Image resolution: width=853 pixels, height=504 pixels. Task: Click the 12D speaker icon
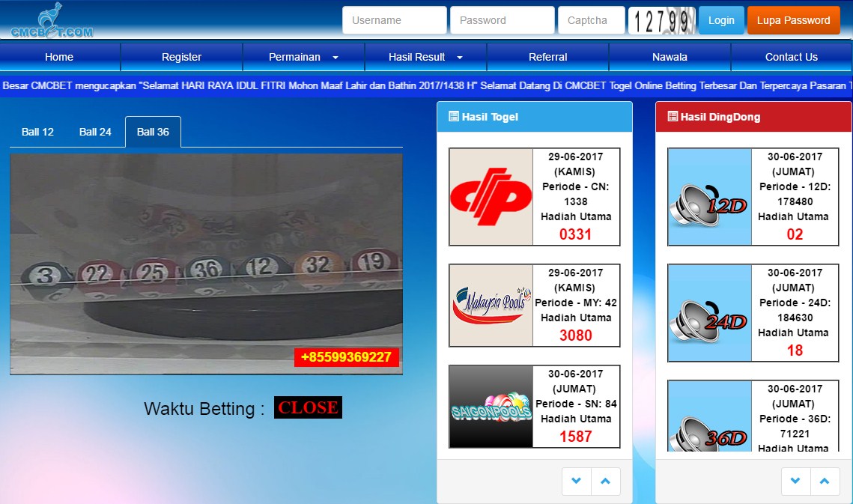[x=709, y=196]
